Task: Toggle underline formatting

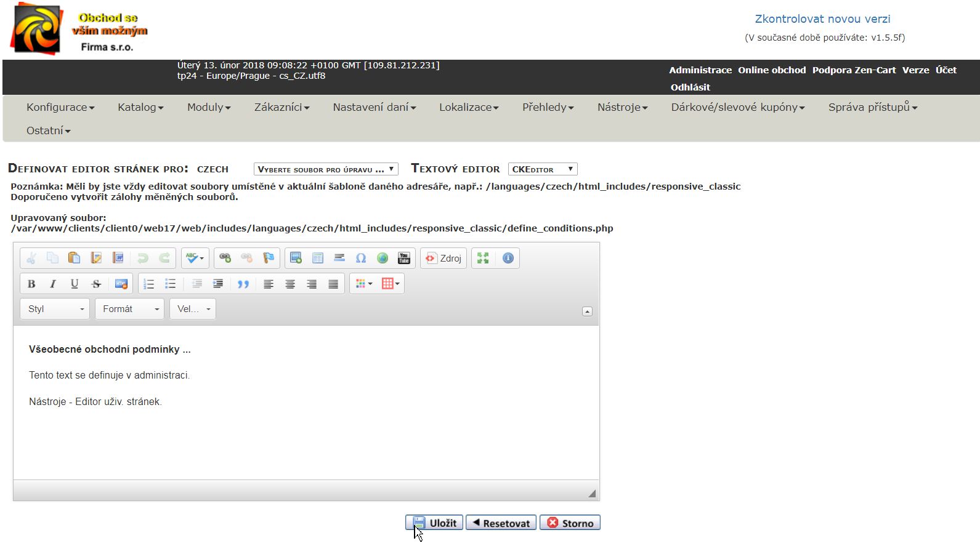Action: [x=75, y=284]
